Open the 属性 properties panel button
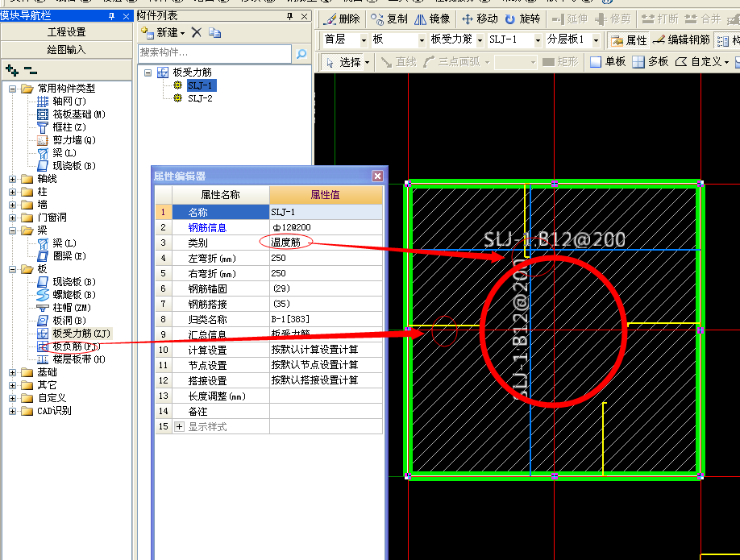The width and height of the screenshot is (740, 560). [629, 40]
